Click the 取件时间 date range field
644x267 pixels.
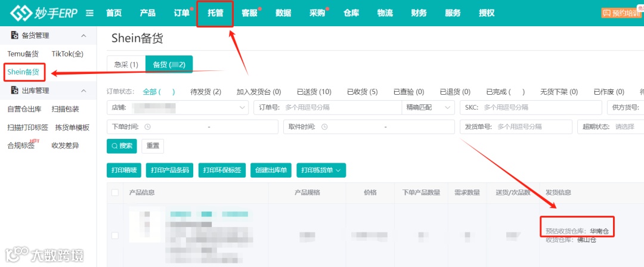point(369,127)
